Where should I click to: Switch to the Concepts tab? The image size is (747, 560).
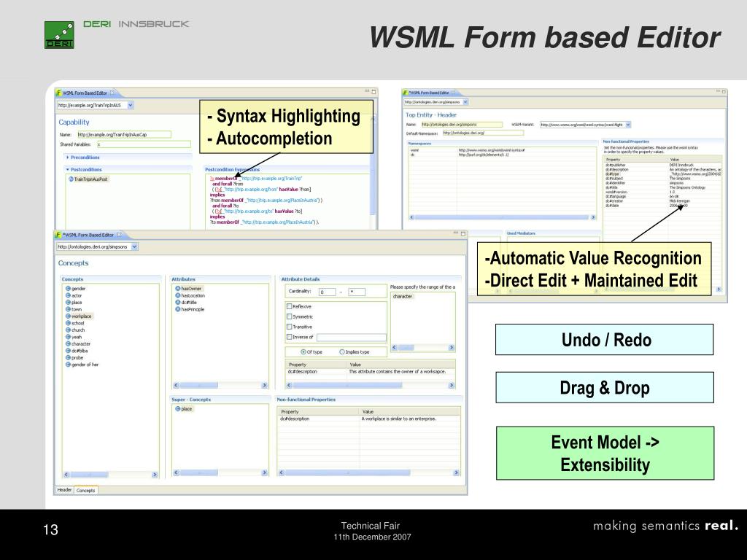[x=86, y=490]
